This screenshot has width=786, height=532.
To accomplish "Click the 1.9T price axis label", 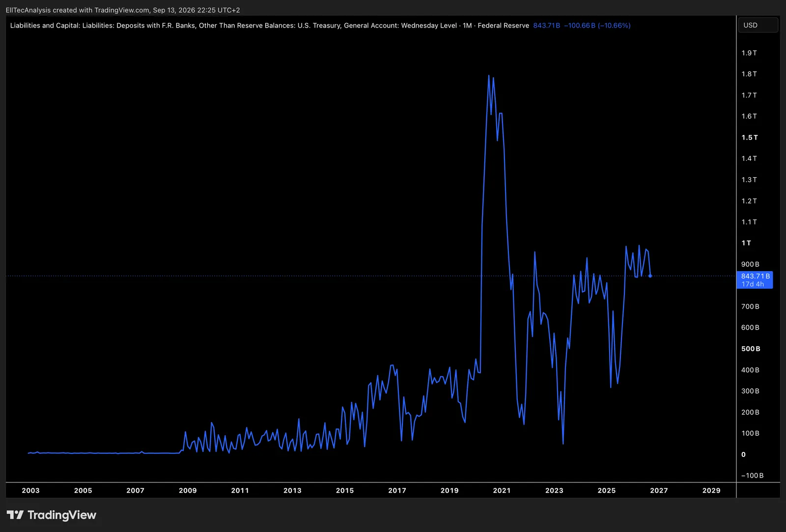I will click(x=749, y=53).
